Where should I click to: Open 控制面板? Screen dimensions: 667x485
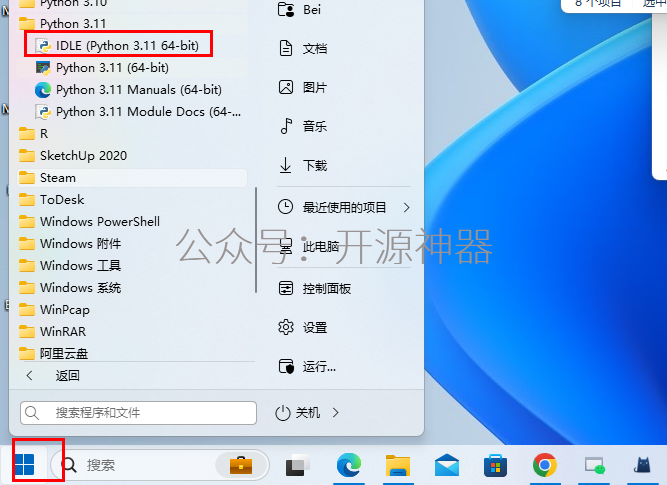(315, 289)
